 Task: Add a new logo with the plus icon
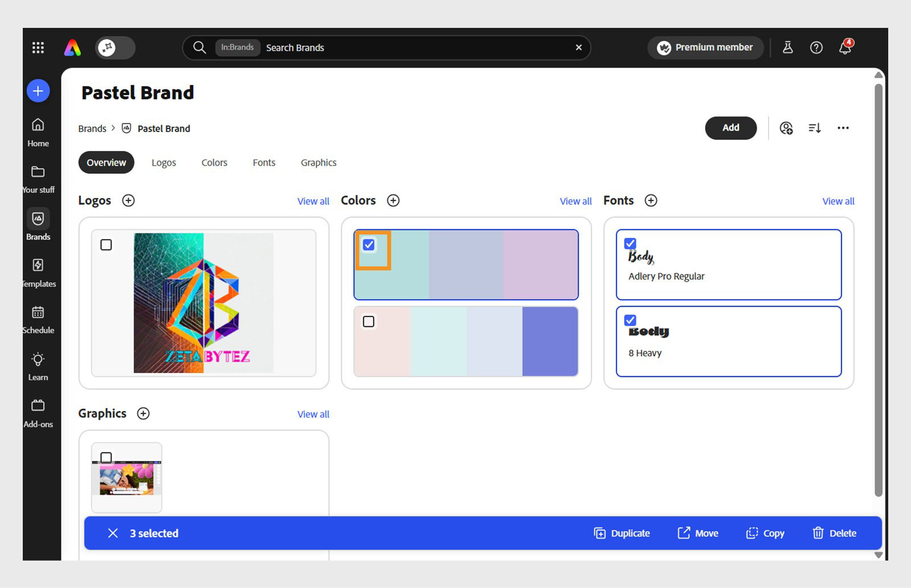[x=128, y=200]
